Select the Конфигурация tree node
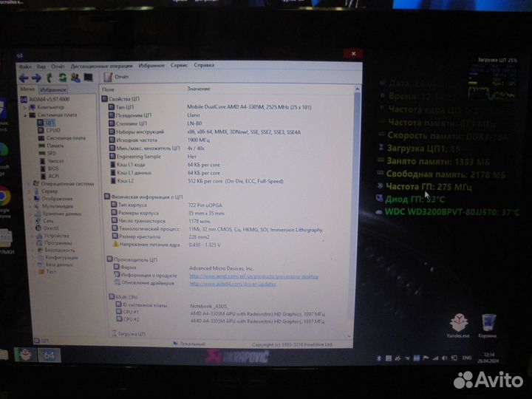 (58, 258)
